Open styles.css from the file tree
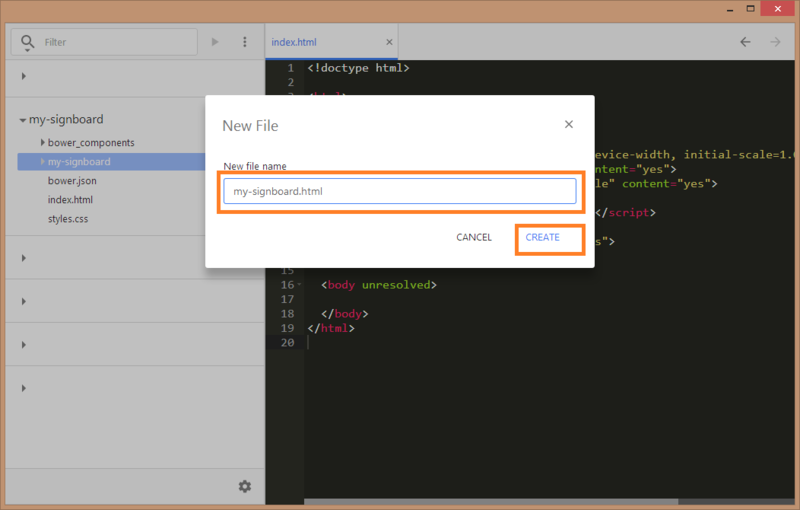Viewport: 800px width, 510px height. tap(68, 219)
